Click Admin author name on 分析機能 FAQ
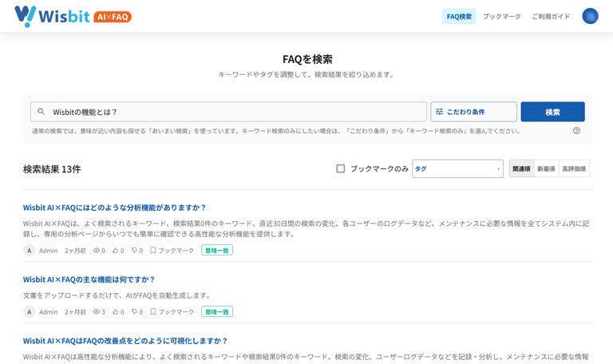 (49, 251)
